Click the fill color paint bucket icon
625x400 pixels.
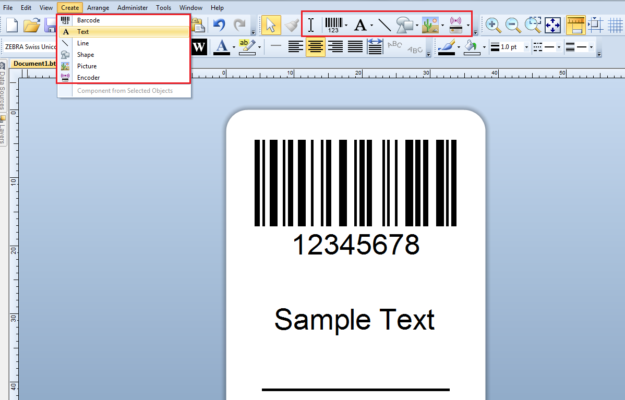(x=472, y=47)
